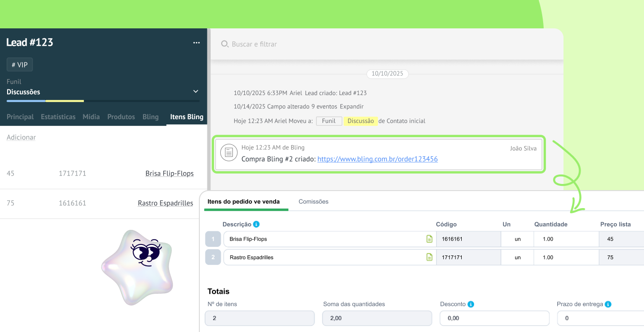The image size is (644, 332).
Task: Click the search magnifier icon
Action: click(x=225, y=44)
